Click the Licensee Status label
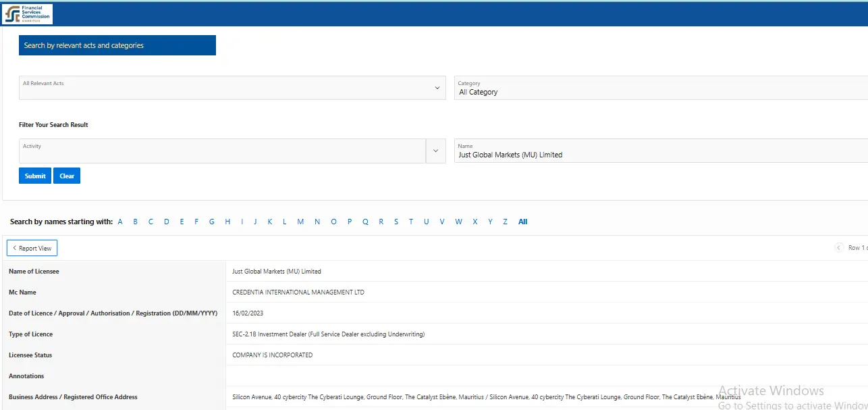Image resolution: width=868 pixels, height=410 pixels. (30, 355)
